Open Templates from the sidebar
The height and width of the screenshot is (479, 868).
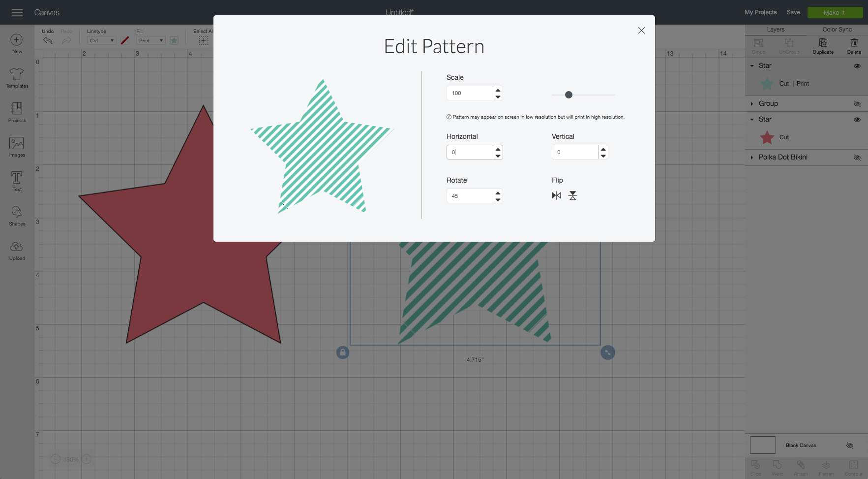tap(17, 78)
